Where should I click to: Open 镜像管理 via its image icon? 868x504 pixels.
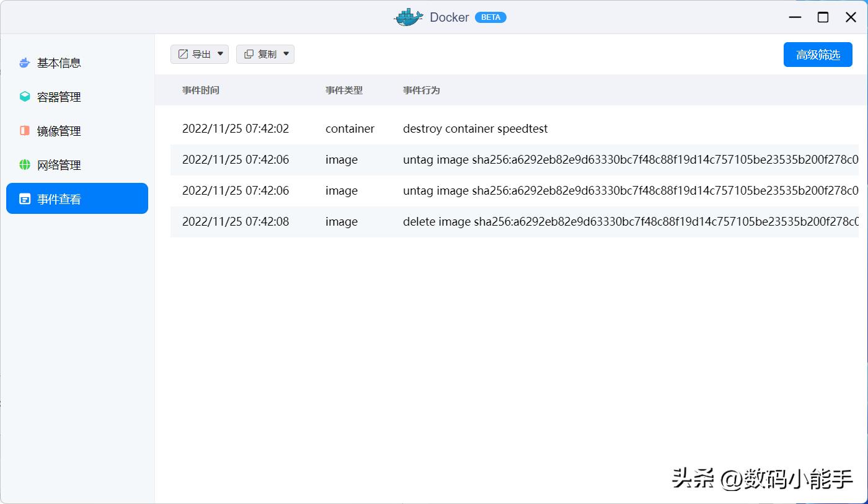point(24,131)
